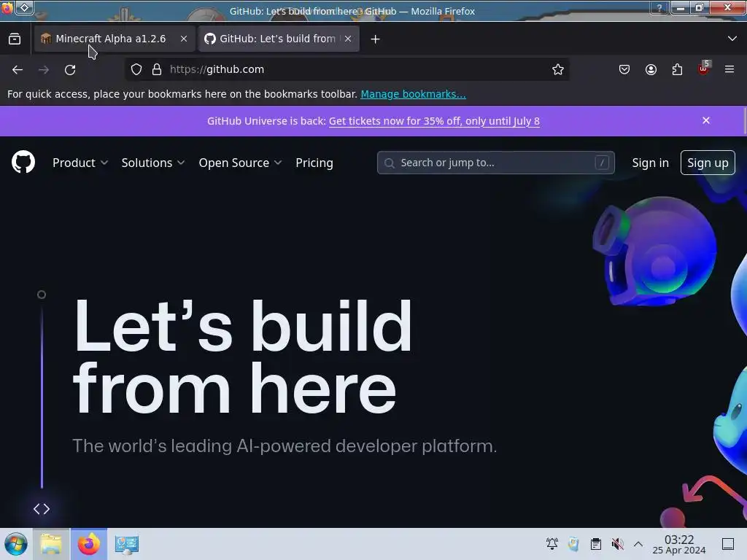Open the Extensions puzzle-piece menu

(677, 69)
